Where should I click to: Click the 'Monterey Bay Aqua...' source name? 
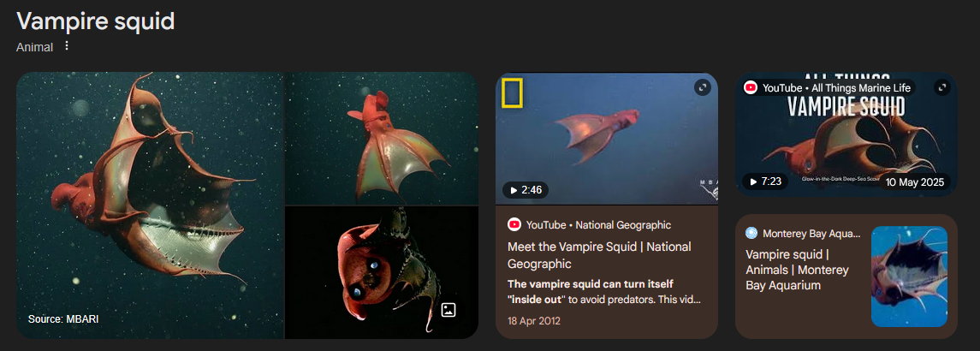(x=812, y=234)
